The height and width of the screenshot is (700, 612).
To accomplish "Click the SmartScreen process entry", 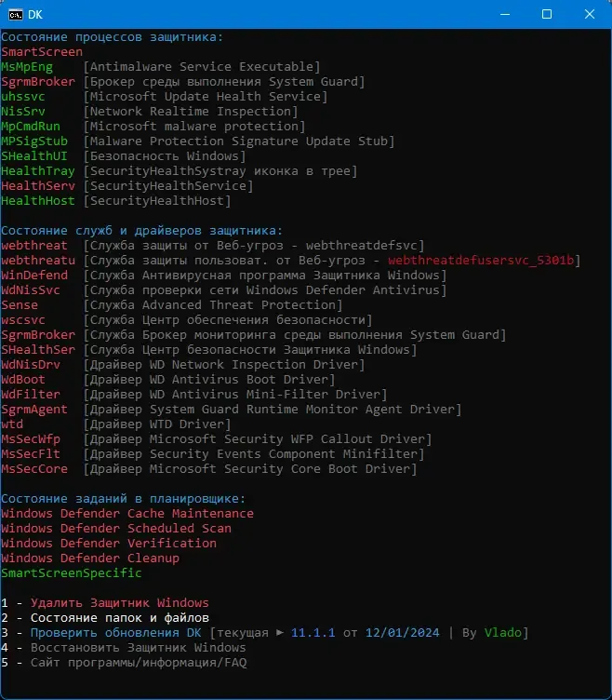I will (42, 52).
